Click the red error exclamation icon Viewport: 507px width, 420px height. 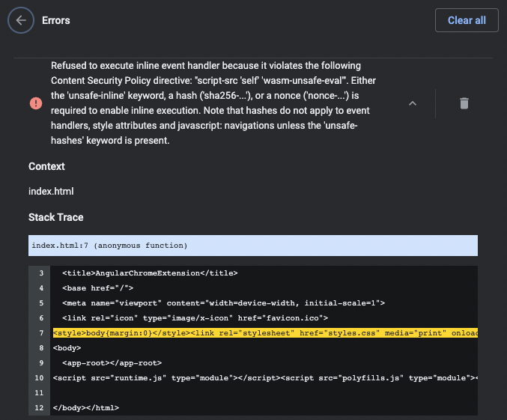pyautogui.click(x=36, y=103)
